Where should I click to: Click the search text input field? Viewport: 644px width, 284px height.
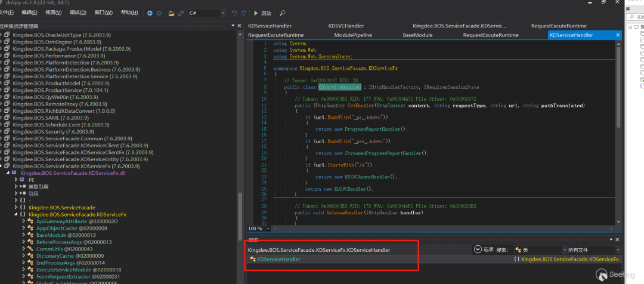pos(358,250)
